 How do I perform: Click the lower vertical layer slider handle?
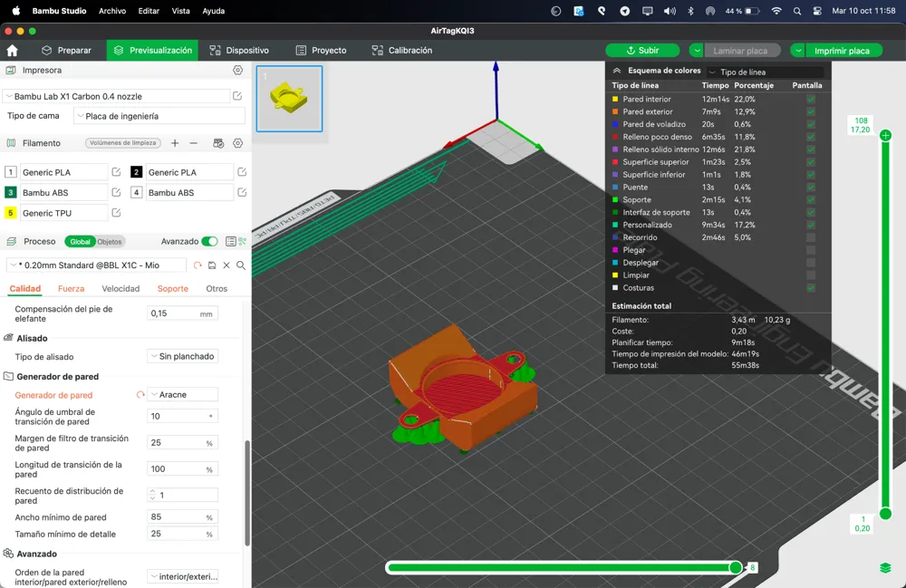885,514
